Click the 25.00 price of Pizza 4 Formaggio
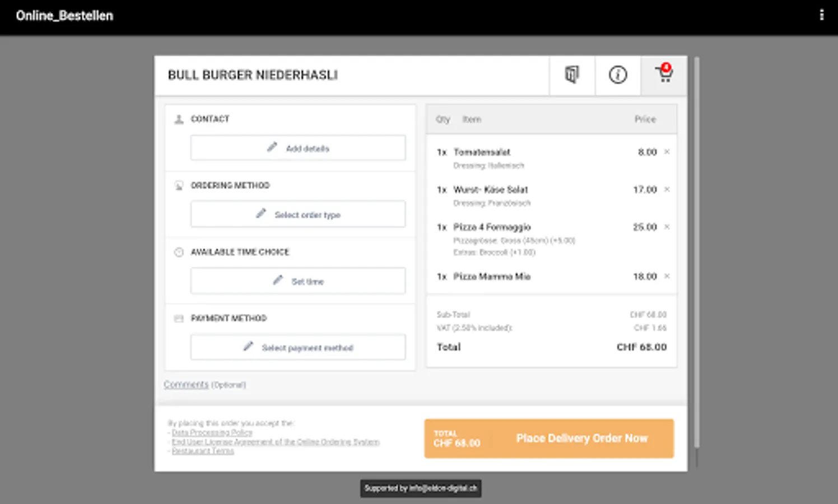 pos(645,227)
